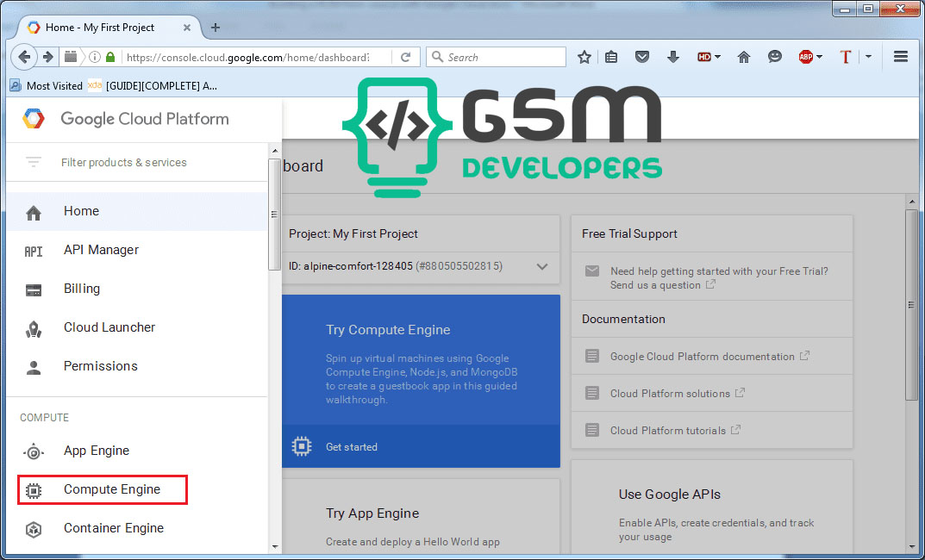Click the Use Google APIs heading
The height and width of the screenshot is (560, 925).
(x=670, y=495)
